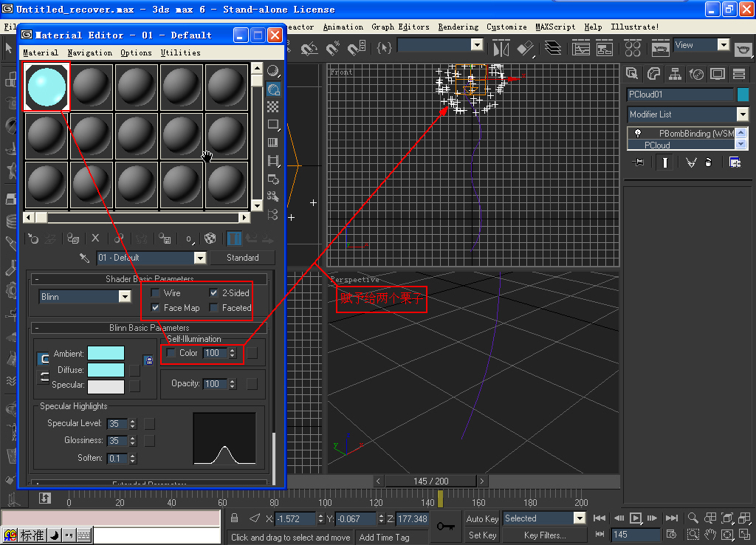This screenshot has height=545, width=756.
Task: Click the Play Animation button
Action: (x=636, y=518)
